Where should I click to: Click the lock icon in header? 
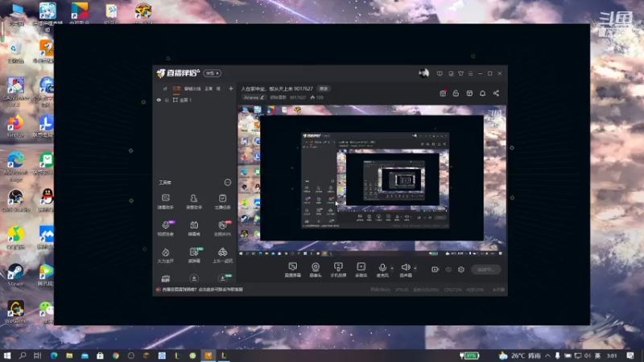tap(456, 93)
